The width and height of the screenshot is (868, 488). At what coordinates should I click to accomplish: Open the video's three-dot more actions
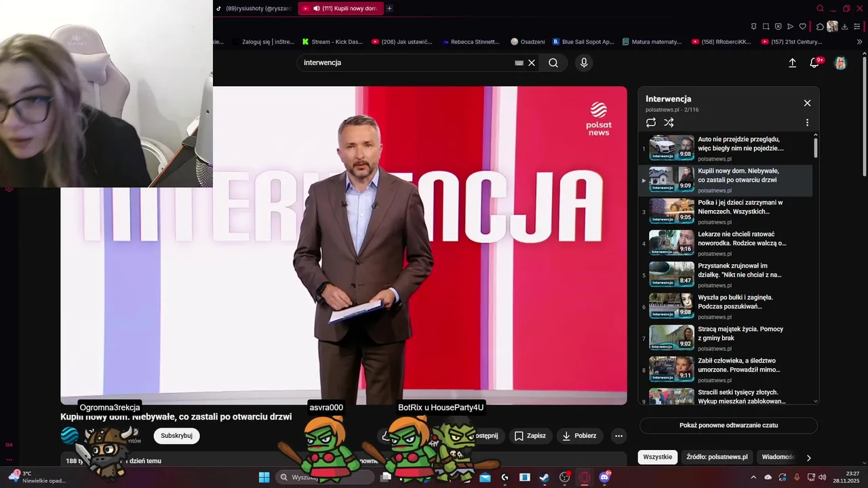tap(618, 436)
